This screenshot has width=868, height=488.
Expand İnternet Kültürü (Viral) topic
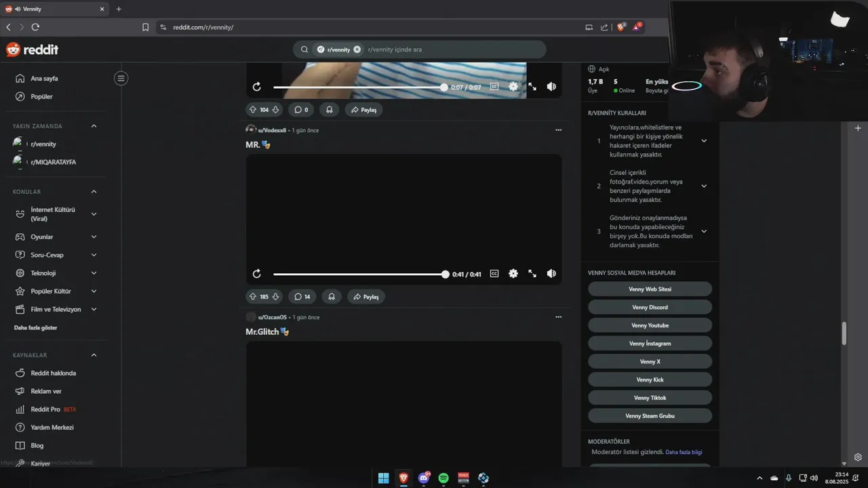(94, 214)
